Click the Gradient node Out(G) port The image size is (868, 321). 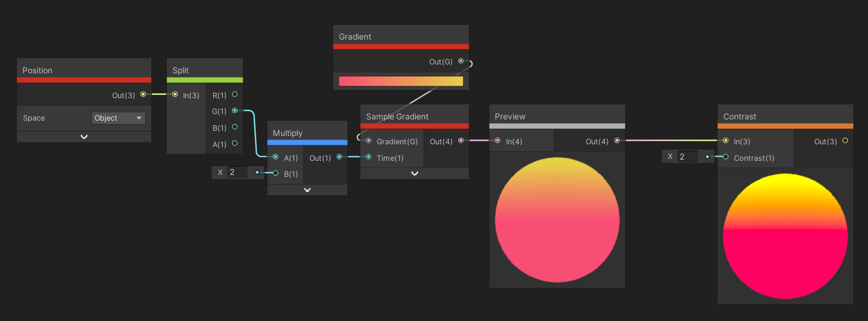(461, 61)
